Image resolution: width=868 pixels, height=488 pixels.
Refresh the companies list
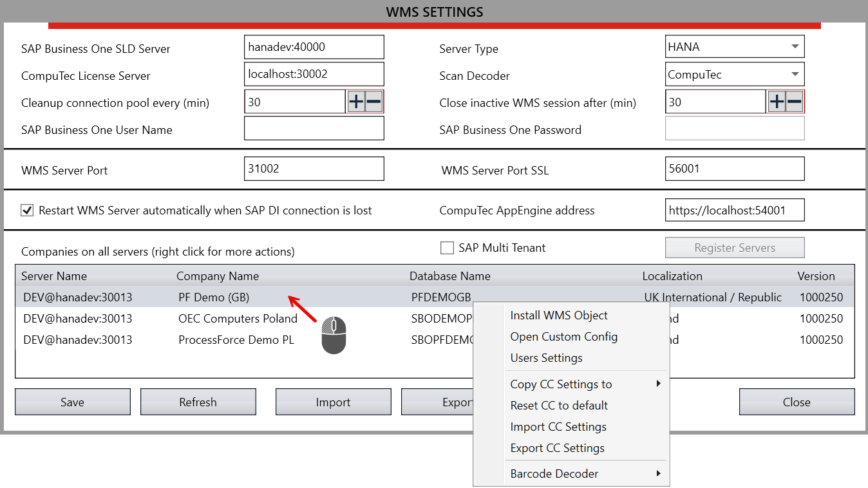click(x=198, y=402)
